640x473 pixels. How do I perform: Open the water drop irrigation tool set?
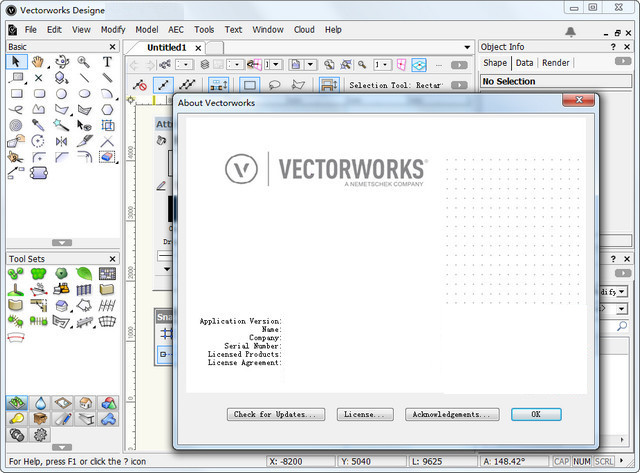(40, 404)
